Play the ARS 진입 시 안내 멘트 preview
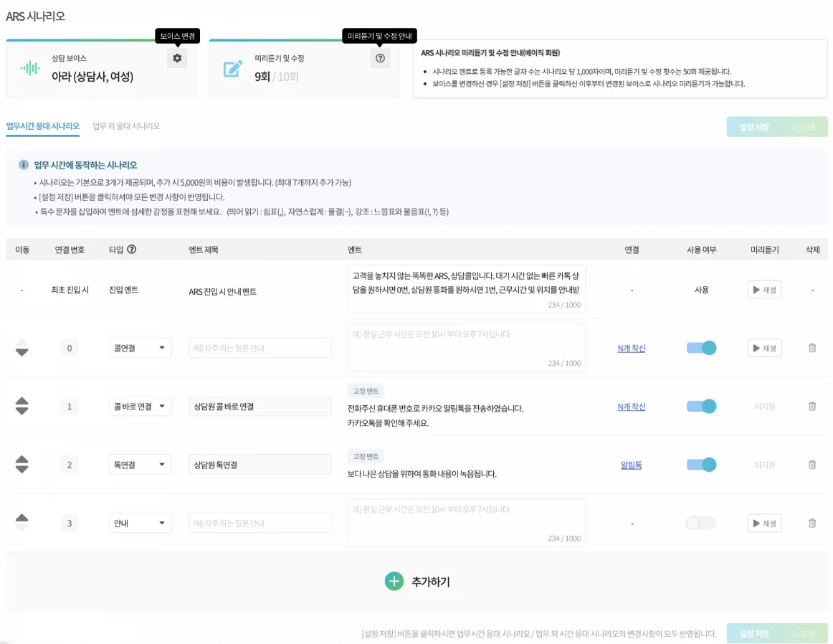The image size is (833, 644). point(764,290)
